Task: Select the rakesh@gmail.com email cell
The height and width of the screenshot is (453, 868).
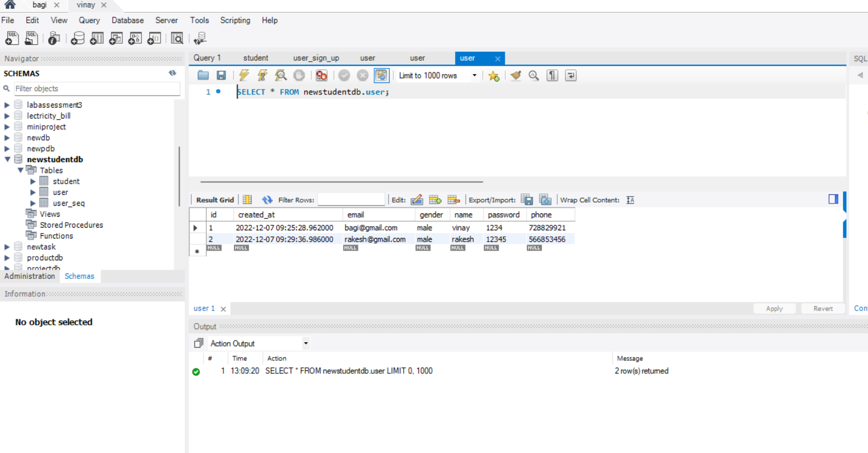Action: click(x=375, y=239)
